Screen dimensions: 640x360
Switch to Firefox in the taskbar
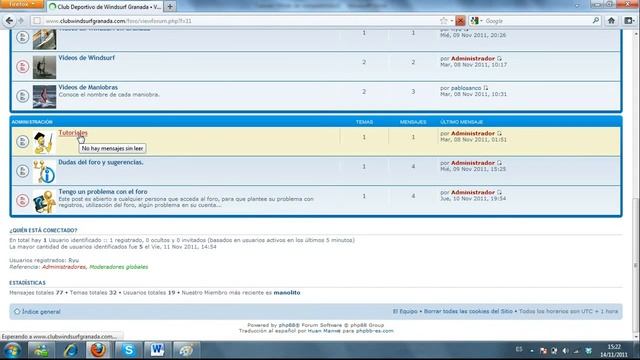click(x=98, y=350)
